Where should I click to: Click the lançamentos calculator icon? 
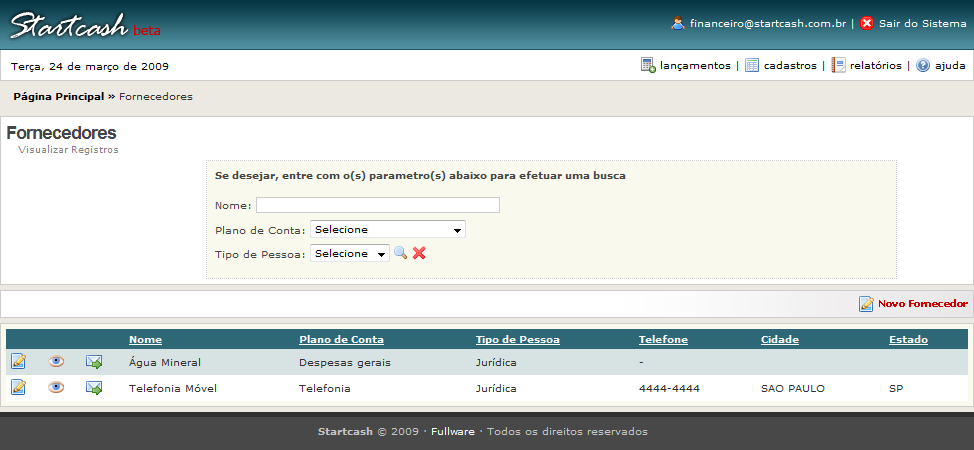(648, 65)
